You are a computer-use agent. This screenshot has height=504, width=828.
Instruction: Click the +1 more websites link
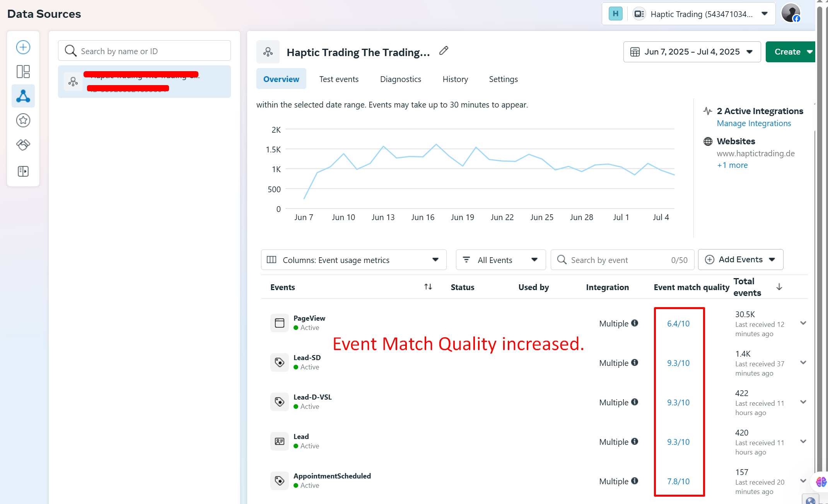[x=732, y=165]
